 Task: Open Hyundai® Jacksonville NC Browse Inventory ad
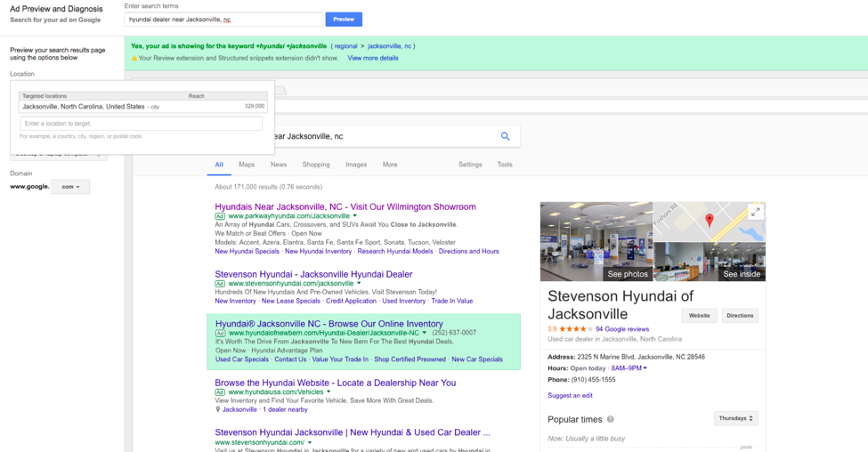click(x=329, y=324)
